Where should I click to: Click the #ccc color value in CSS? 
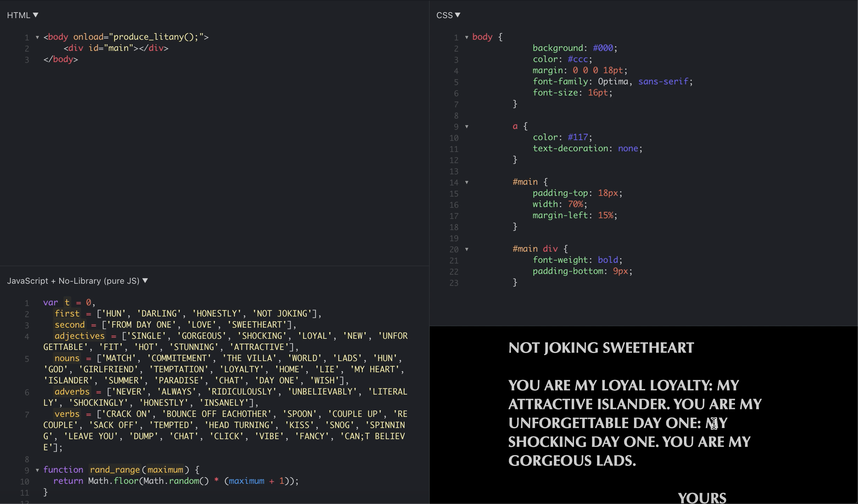click(578, 59)
